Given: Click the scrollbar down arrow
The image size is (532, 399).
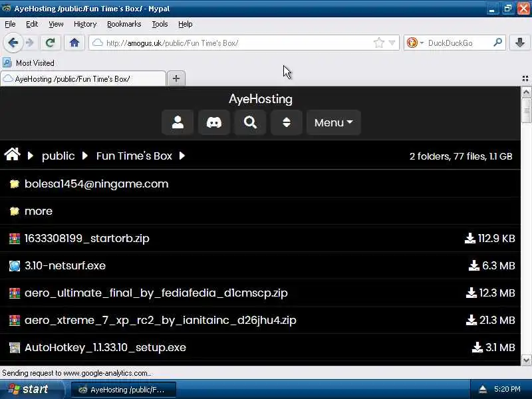Looking at the screenshot, I should [x=526, y=360].
